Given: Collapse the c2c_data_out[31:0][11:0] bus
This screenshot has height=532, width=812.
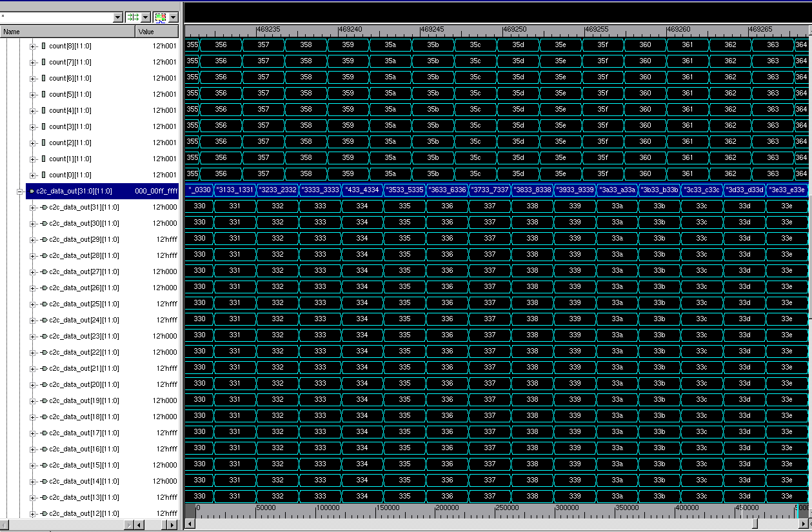Looking at the screenshot, I should [20, 191].
